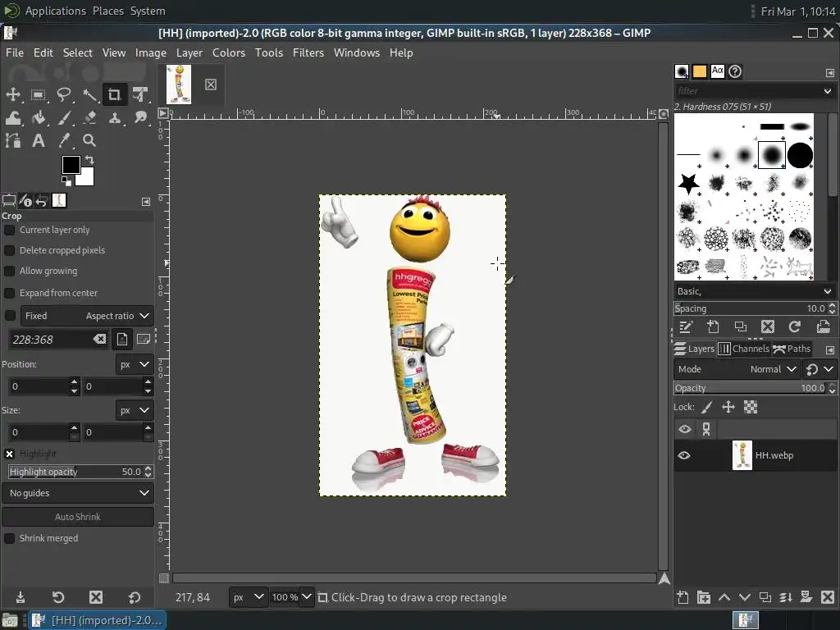840x630 pixels.
Task: Reset colors to default black and white
Action: (x=66, y=181)
